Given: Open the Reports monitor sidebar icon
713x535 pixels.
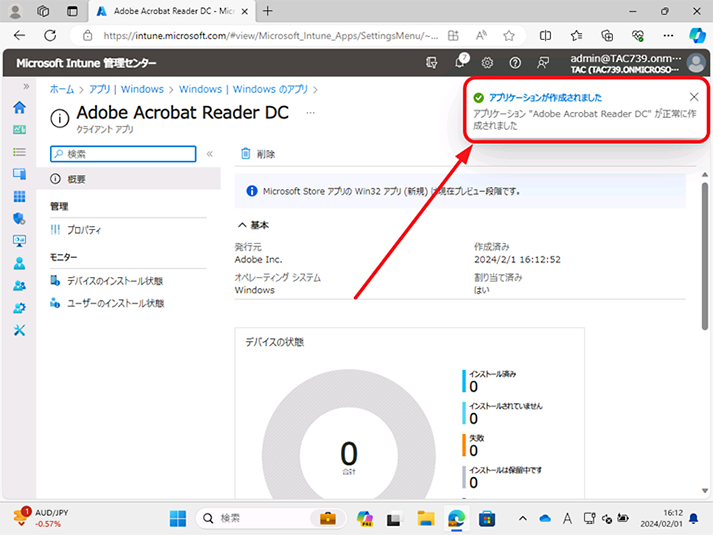Looking at the screenshot, I should (x=19, y=241).
